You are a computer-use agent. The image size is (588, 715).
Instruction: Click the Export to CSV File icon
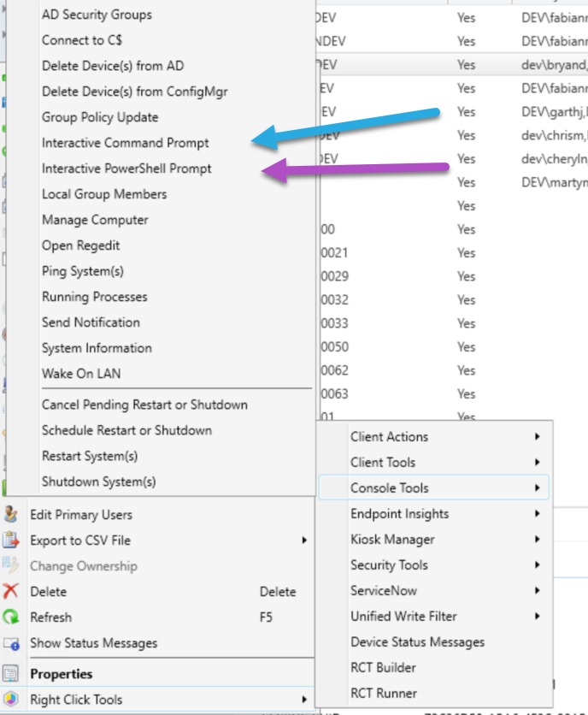click(11, 541)
